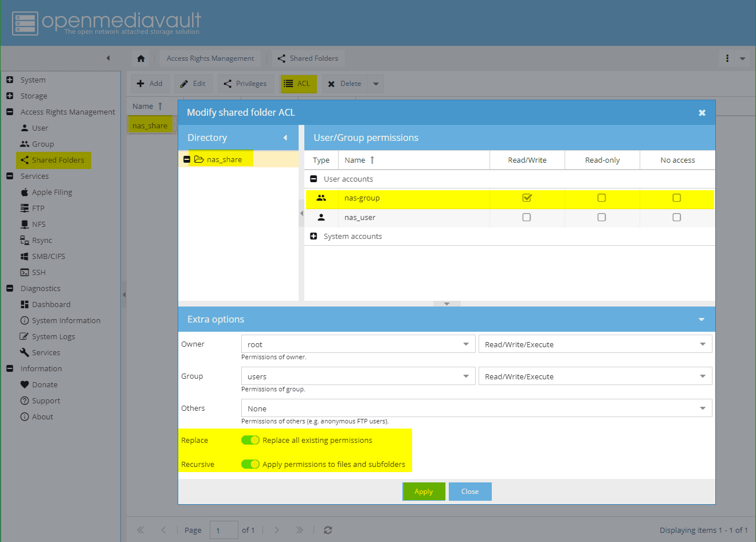Screen dimensions: 756x542
Task: Check Read-only permission for nas_user
Action: pyautogui.click(x=601, y=217)
